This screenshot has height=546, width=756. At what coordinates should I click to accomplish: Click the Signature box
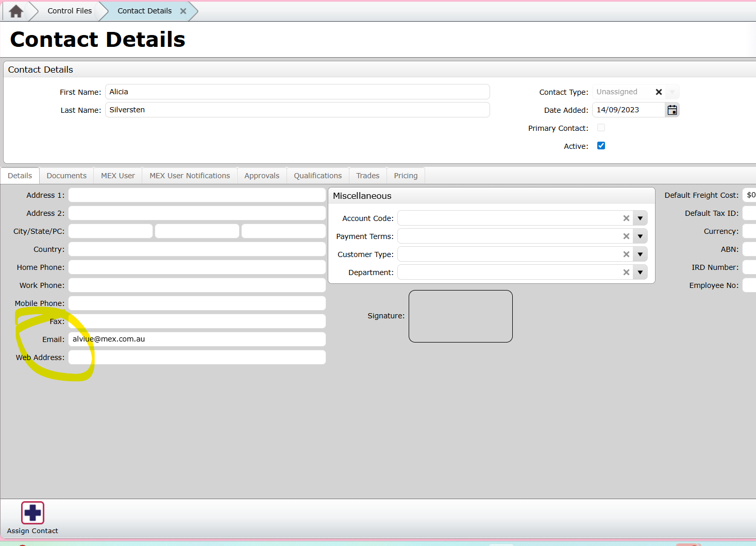460,316
